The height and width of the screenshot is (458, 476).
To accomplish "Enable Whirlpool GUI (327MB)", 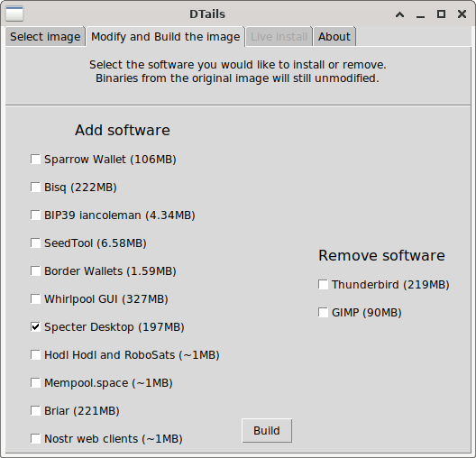I will (35, 299).
